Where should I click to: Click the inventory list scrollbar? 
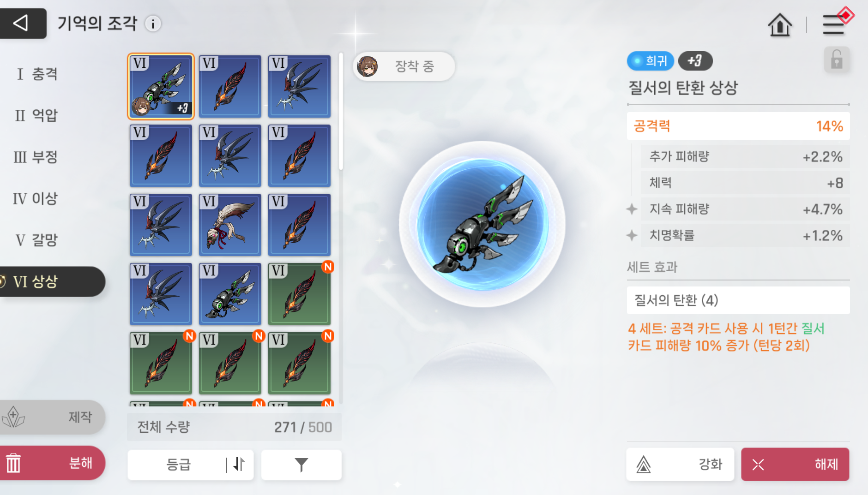click(341, 111)
